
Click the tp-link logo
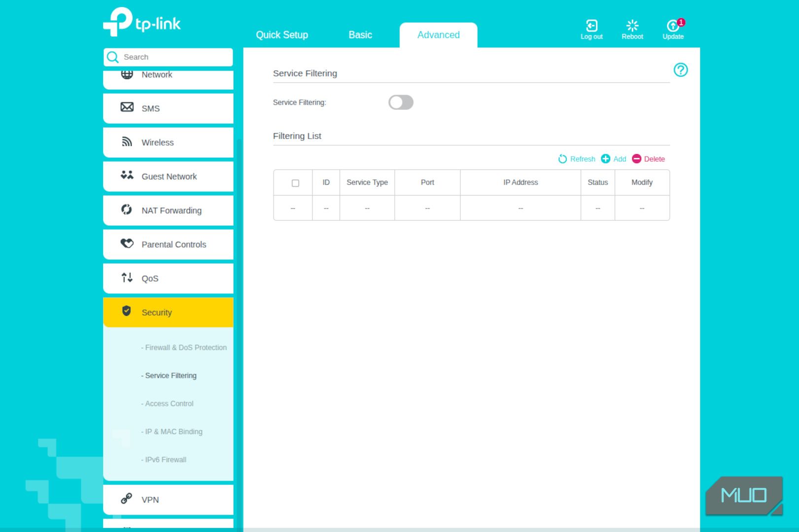[142, 22]
